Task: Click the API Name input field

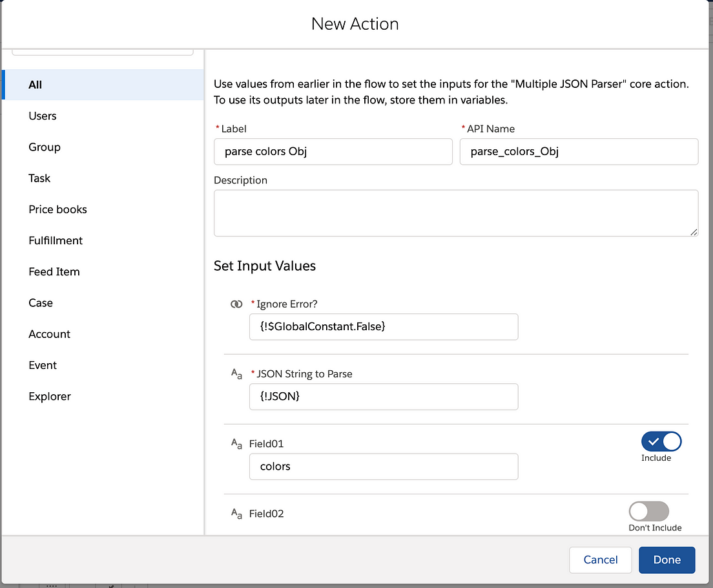Action: (579, 152)
